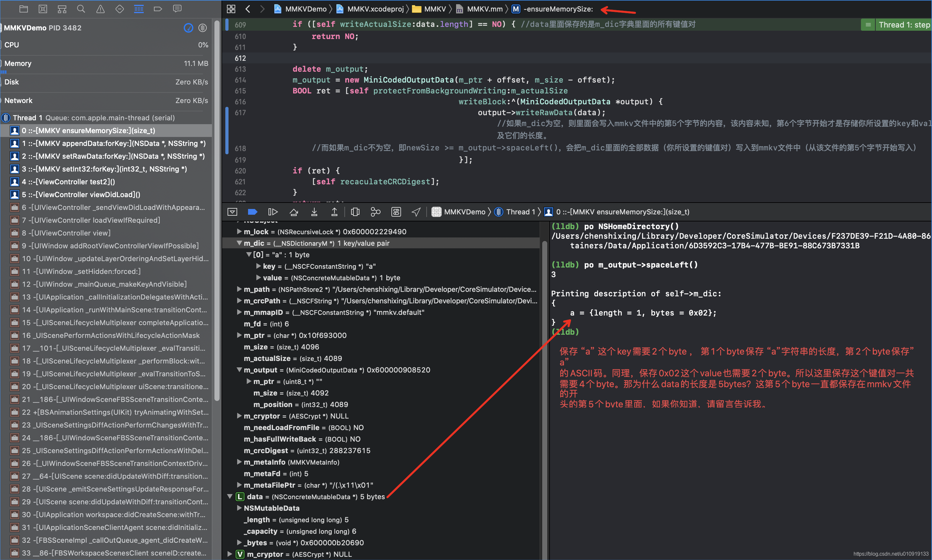Click the process pause-style filter icon
The width and height of the screenshot is (932, 560).
point(203,28)
